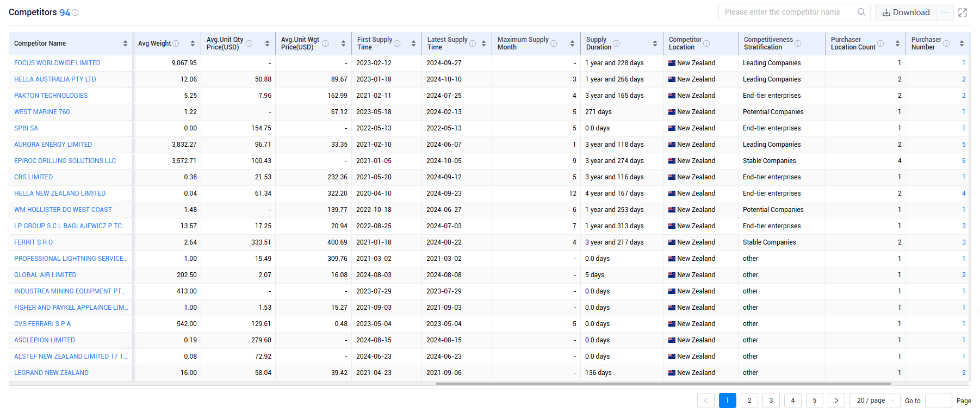Select current page 1 button
This screenshot has width=980, height=413.
coord(728,401)
